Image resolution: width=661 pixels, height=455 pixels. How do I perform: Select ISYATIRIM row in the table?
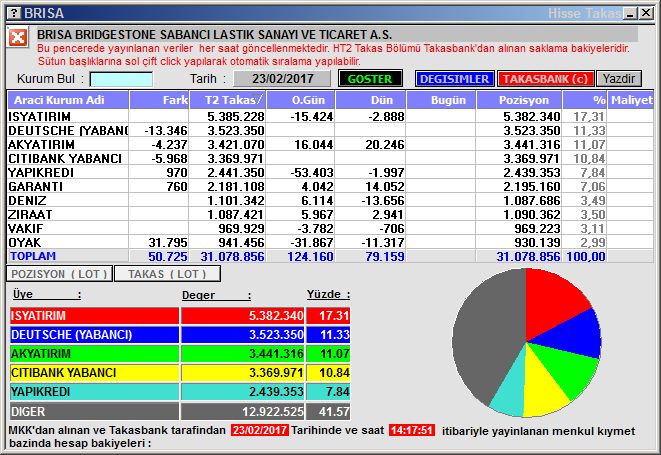pyautogui.click(x=330, y=116)
